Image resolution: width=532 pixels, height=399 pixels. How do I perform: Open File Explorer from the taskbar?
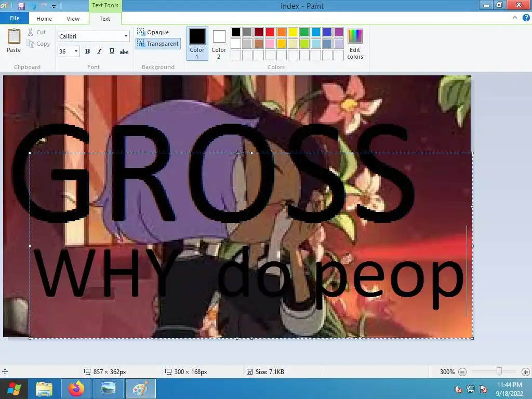[44, 389]
